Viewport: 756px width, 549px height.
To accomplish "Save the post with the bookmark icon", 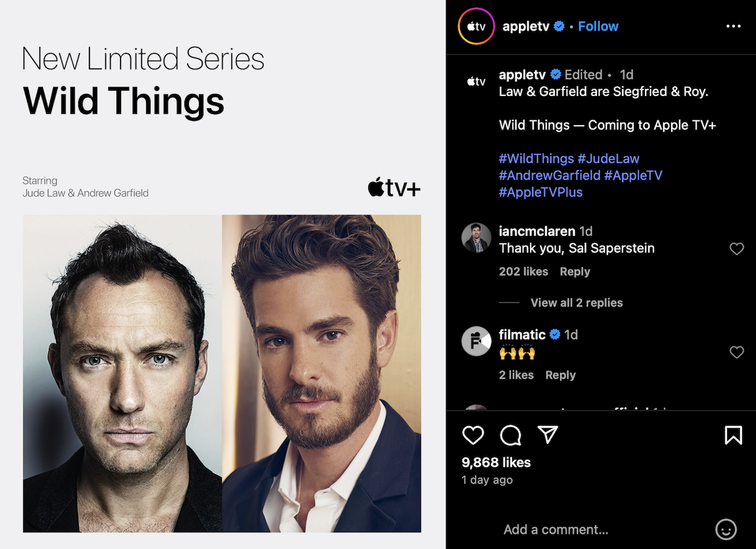I will (x=733, y=435).
